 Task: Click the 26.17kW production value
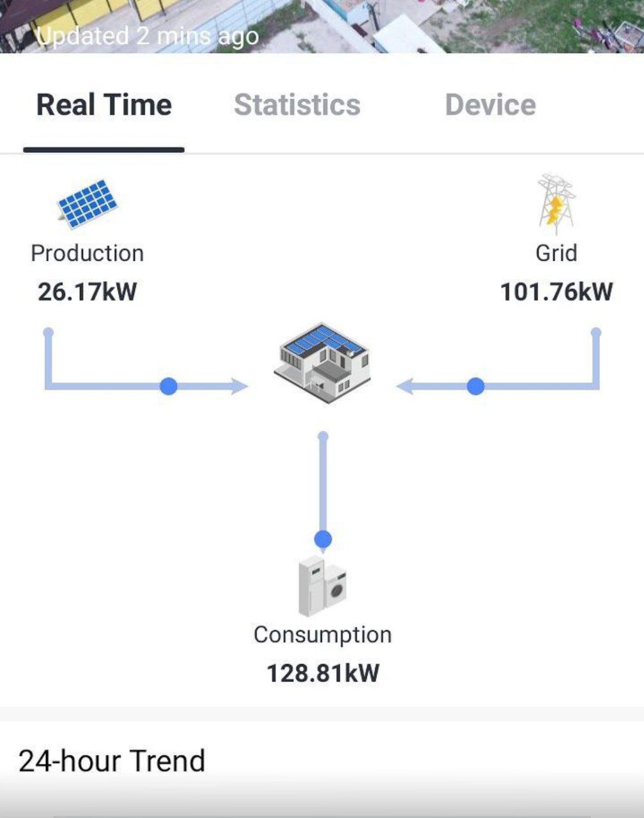88,292
